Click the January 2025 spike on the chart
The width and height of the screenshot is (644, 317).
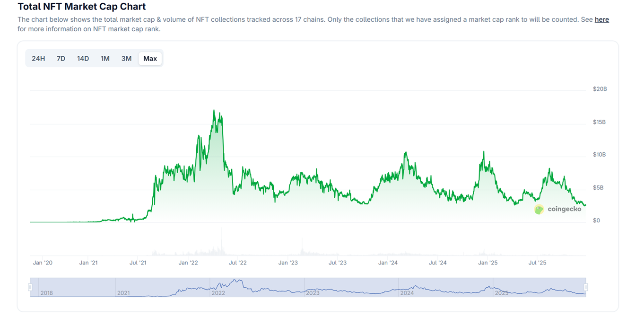483,151
